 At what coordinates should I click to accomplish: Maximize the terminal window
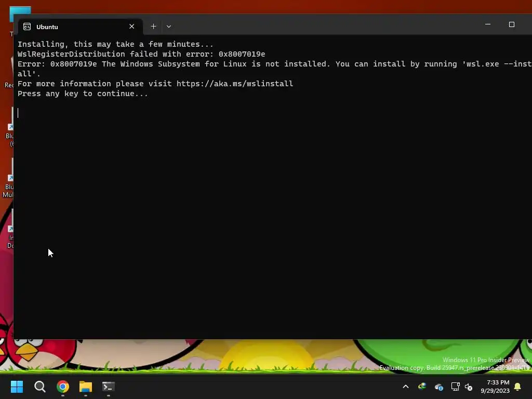[x=512, y=24]
